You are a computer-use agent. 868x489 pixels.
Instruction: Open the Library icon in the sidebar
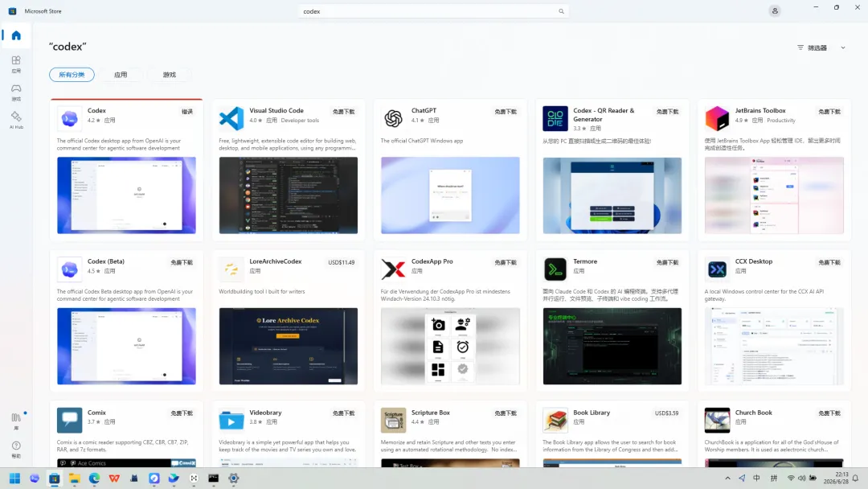click(16, 421)
